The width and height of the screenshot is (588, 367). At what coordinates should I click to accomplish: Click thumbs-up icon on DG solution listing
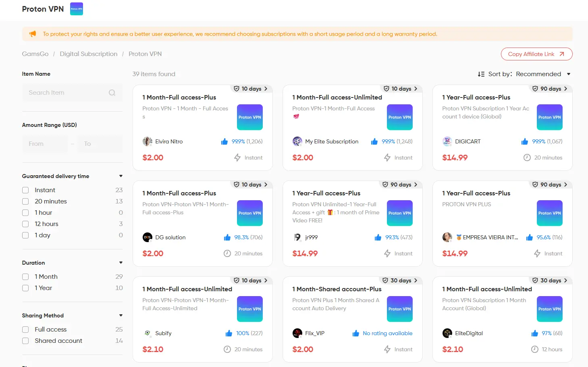pyautogui.click(x=227, y=237)
